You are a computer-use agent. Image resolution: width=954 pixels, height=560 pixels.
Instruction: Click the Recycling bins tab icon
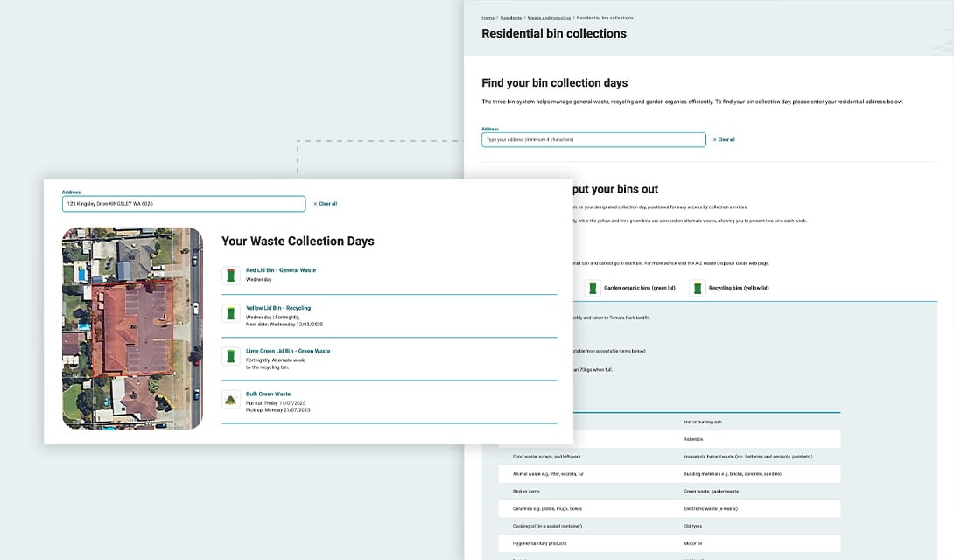pos(698,288)
